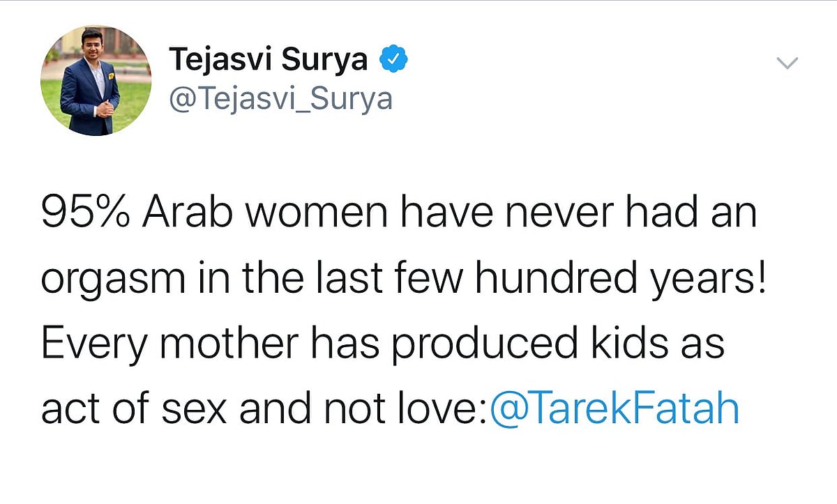Follow the @TarekFatah mention link
837x504 pixels.
(x=614, y=409)
